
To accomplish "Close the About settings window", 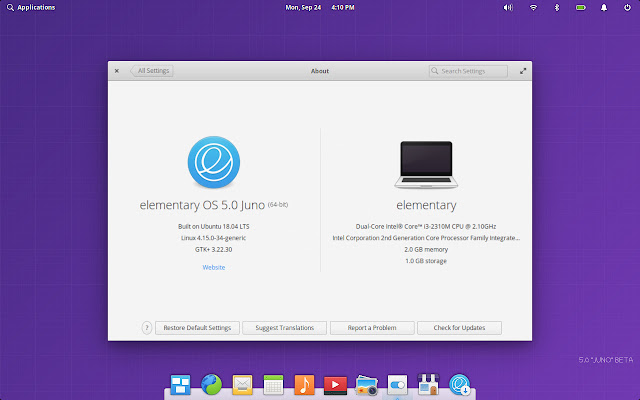I will (x=117, y=71).
